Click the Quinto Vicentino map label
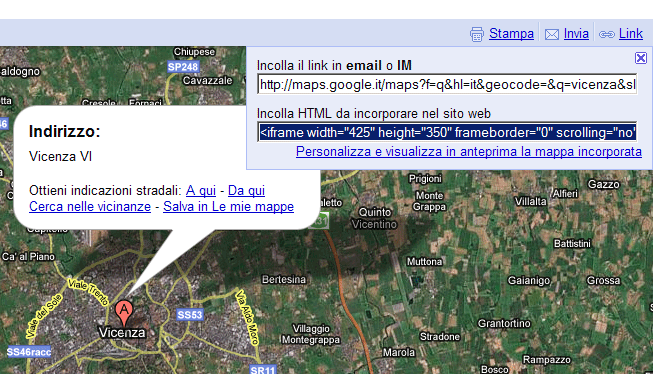The image size is (653, 374). (x=374, y=218)
